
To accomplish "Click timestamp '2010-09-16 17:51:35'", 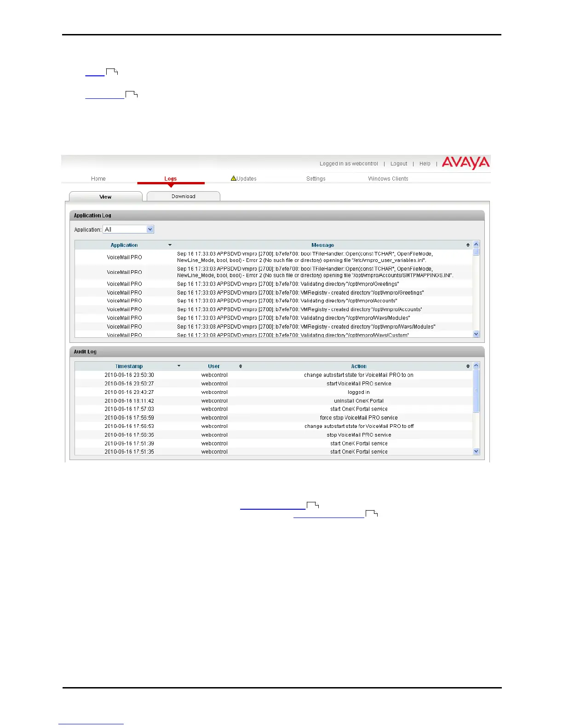I will 129,452.
